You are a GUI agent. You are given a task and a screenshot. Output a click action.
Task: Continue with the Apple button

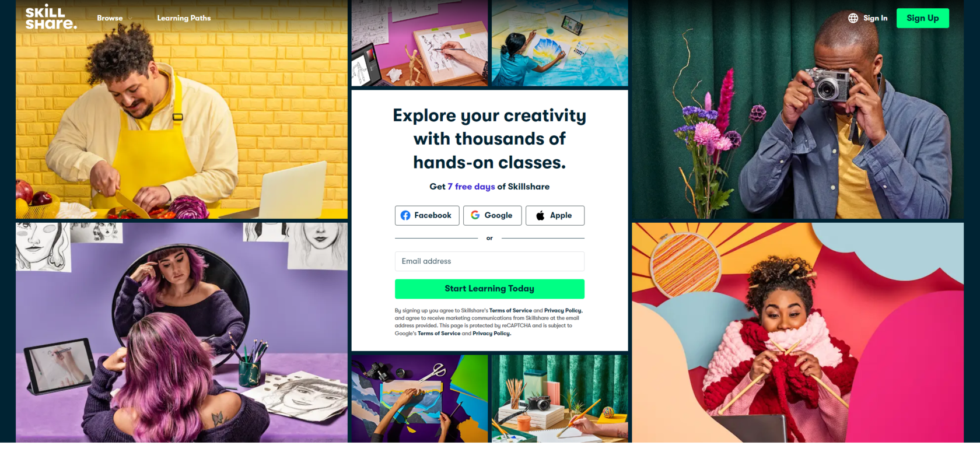coord(555,215)
